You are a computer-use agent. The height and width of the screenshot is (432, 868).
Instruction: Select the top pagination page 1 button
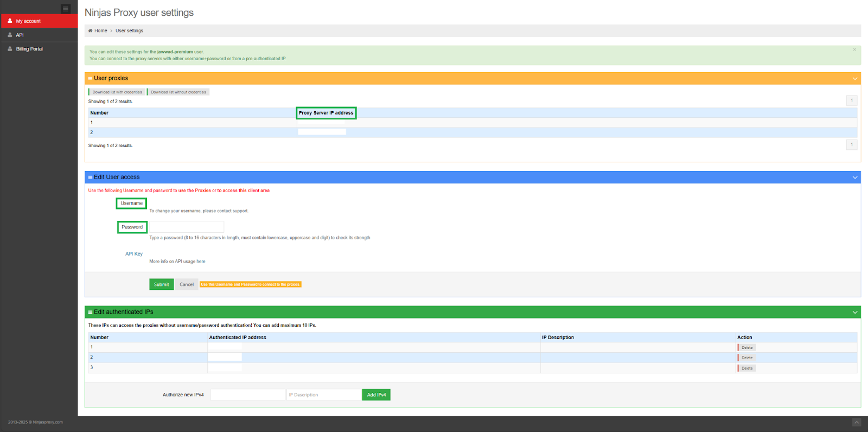(x=852, y=100)
